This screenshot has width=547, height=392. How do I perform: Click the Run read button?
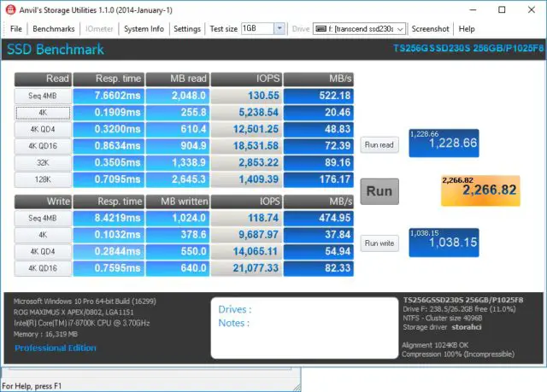pos(379,144)
